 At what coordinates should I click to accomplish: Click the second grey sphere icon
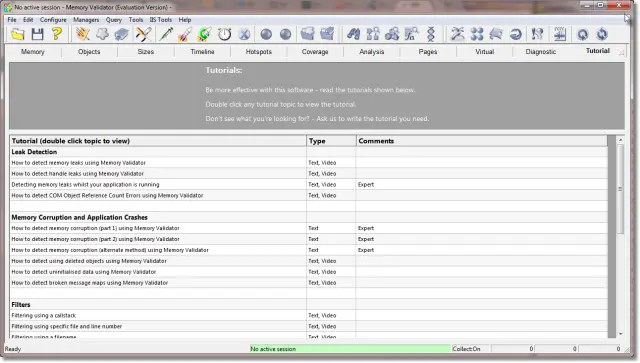pyautogui.click(x=286, y=34)
